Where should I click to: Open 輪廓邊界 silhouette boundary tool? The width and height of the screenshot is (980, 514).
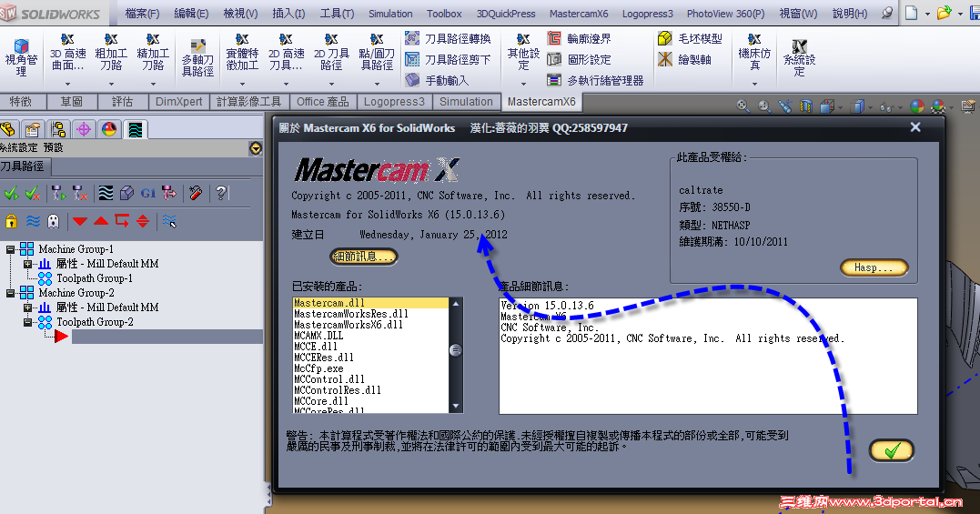click(579, 39)
